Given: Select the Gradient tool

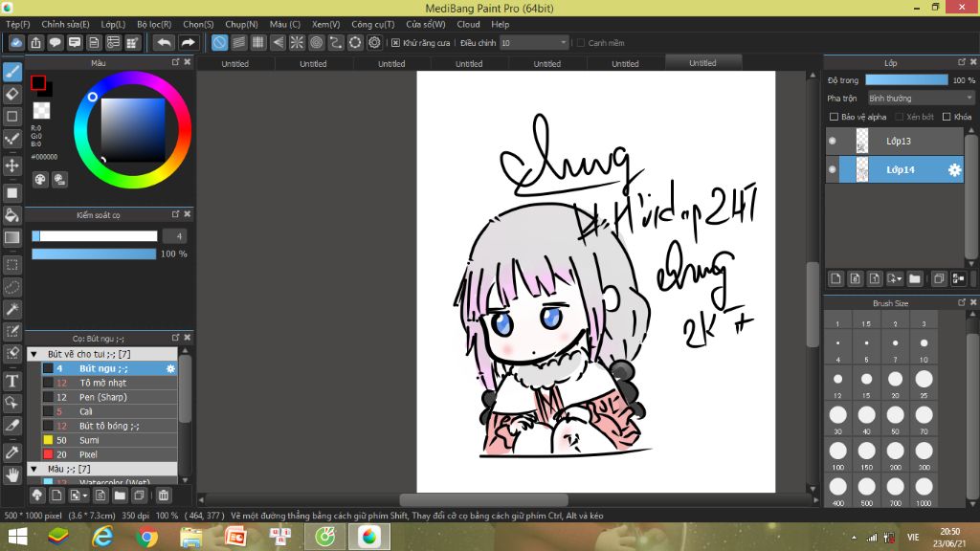Looking at the screenshot, I should point(11,237).
